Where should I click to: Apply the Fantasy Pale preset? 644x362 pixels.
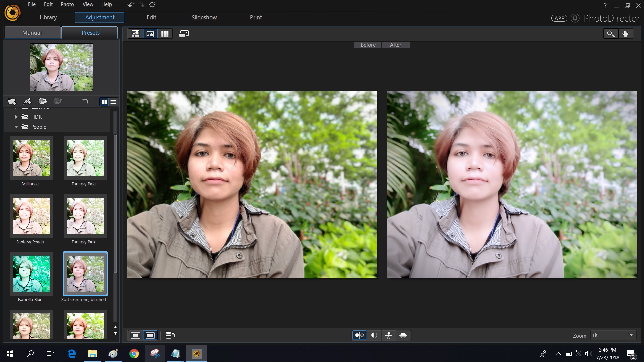point(85,158)
